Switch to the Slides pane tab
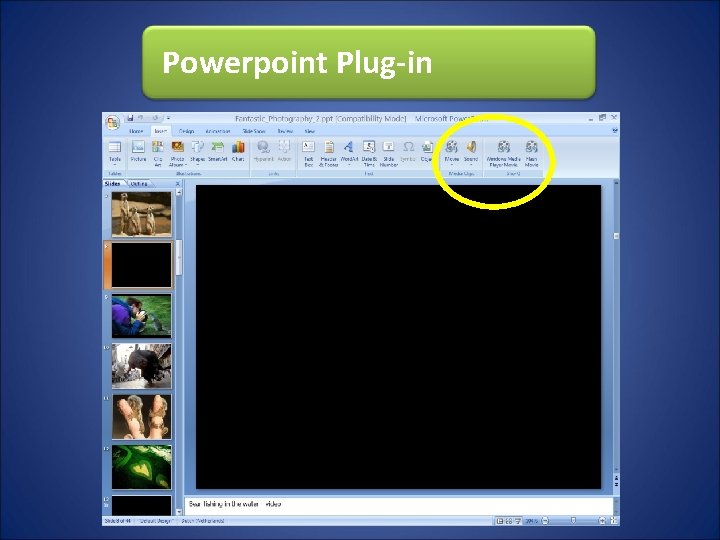This screenshot has height=540, width=720. (112, 184)
